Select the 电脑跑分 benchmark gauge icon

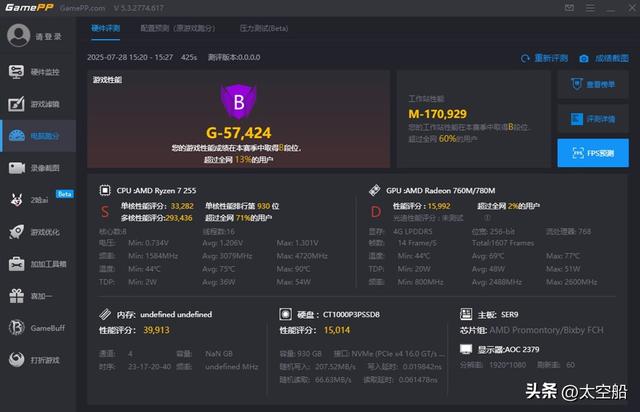pos(17,136)
